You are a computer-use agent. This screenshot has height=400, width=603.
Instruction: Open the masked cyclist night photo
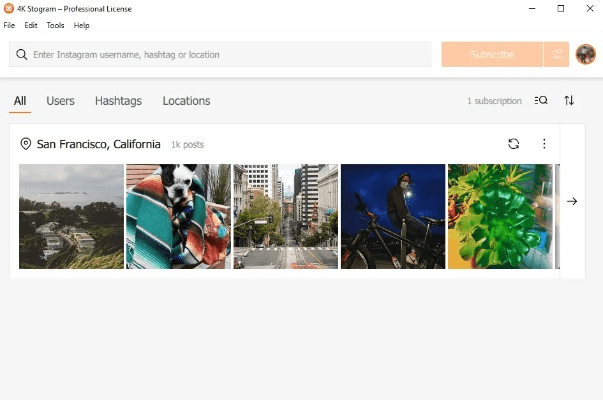[393, 217]
